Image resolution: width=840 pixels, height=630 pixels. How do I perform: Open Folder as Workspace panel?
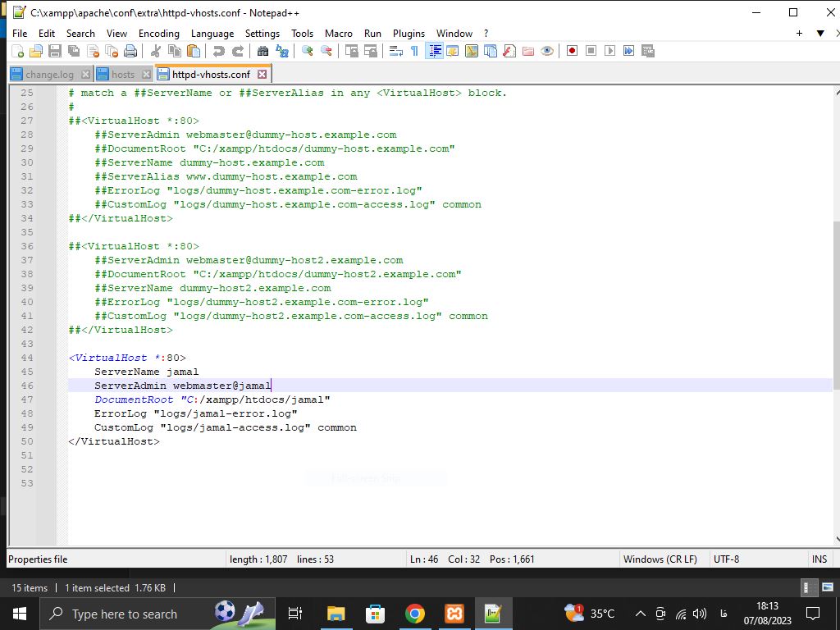pyautogui.click(x=528, y=51)
